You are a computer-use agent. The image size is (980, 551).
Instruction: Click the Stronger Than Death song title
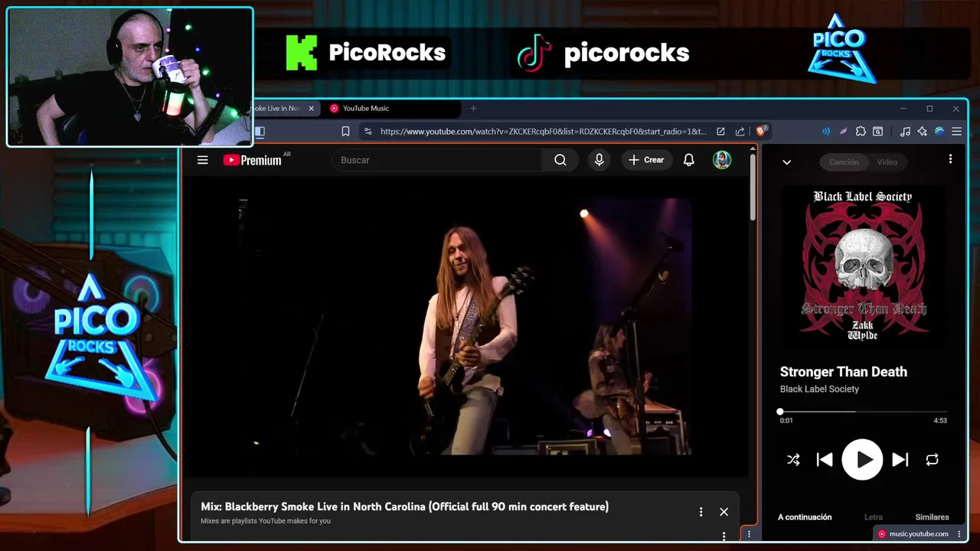click(x=844, y=372)
